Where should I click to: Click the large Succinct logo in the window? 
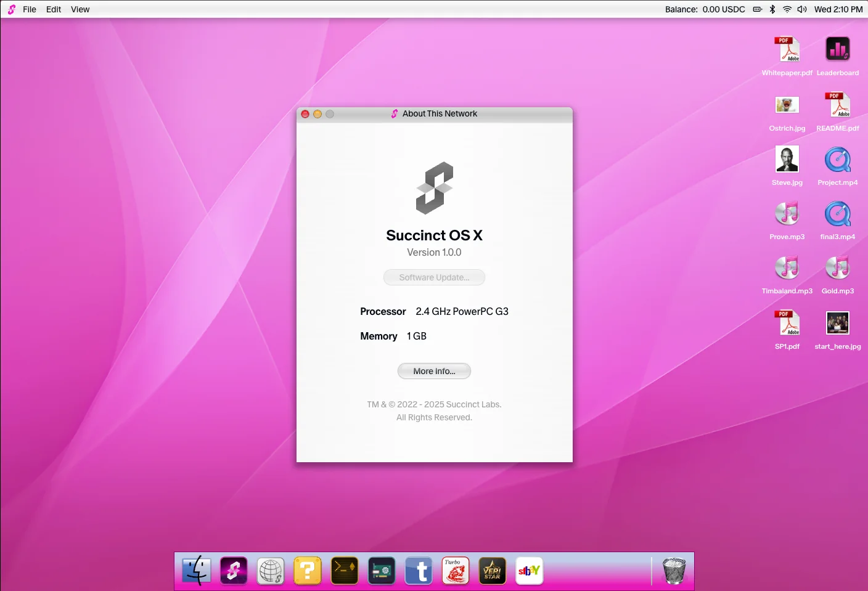pyautogui.click(x=435, y=188)
